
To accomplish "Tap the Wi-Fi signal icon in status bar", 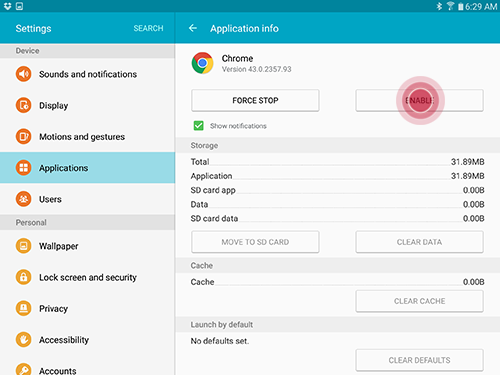I will coord(450,6).
